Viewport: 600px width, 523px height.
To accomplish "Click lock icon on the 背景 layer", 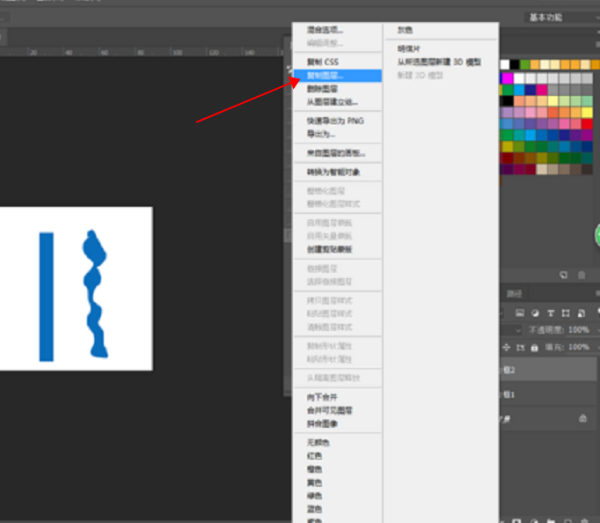I will click(582, 418).
